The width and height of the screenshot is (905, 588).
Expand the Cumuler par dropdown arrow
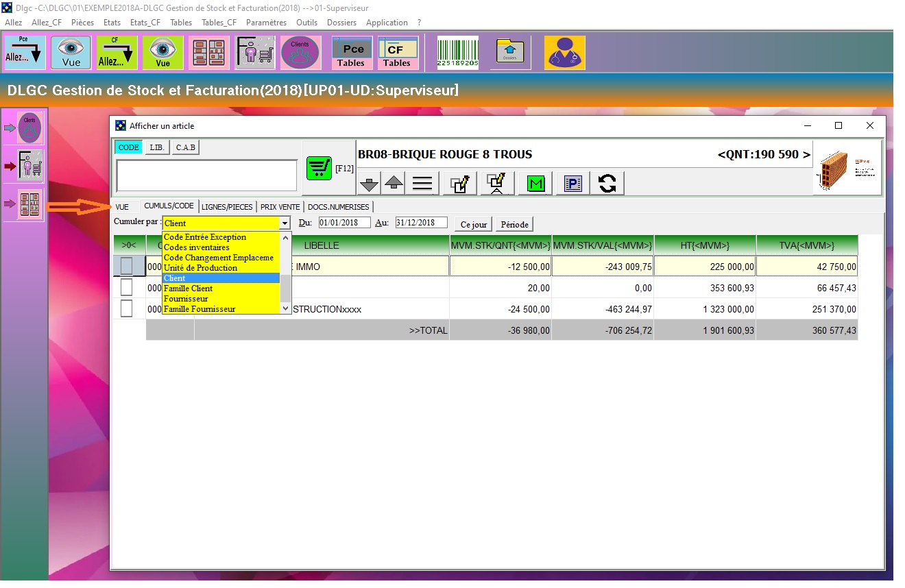coord(285,223)
